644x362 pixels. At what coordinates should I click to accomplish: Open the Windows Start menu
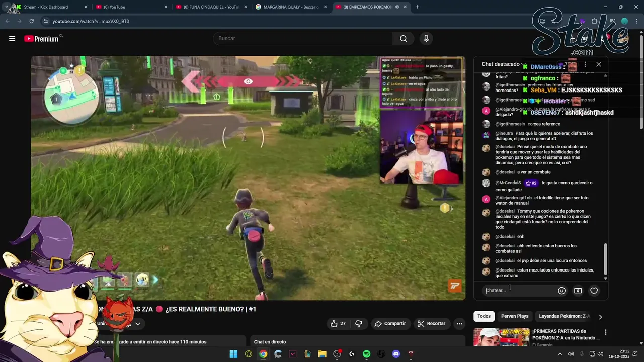233,354
